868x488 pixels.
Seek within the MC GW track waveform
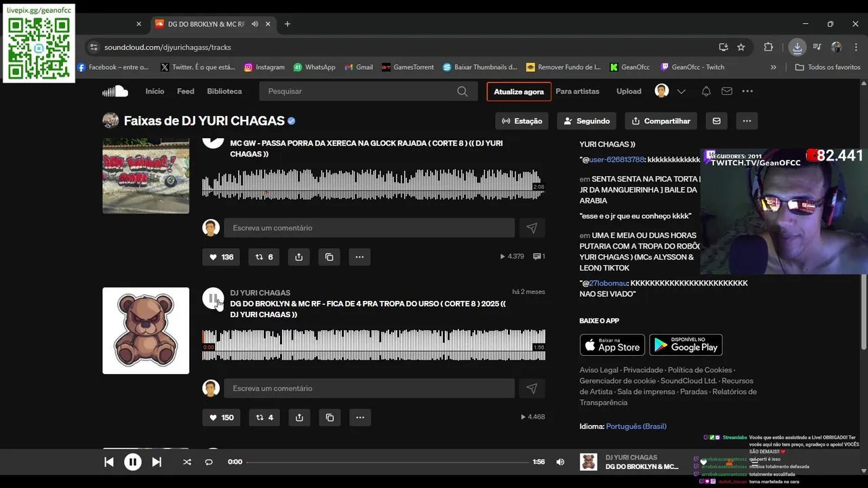pos(374,184)
